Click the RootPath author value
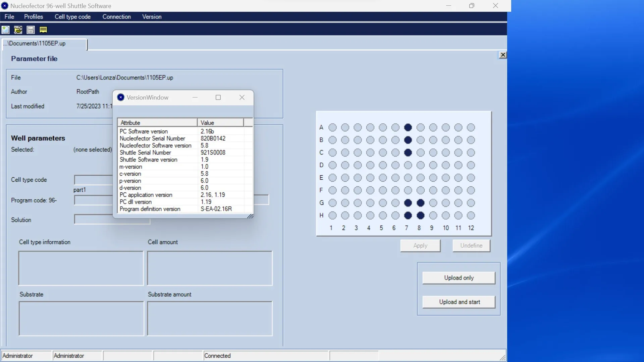Screen dimensions: 644x362 [x=88, y=92]
